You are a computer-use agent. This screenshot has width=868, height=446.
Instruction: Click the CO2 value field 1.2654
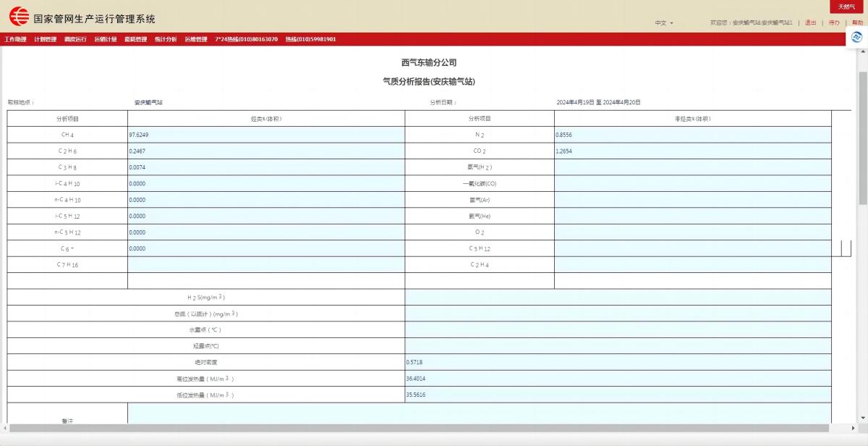point(692,151)
